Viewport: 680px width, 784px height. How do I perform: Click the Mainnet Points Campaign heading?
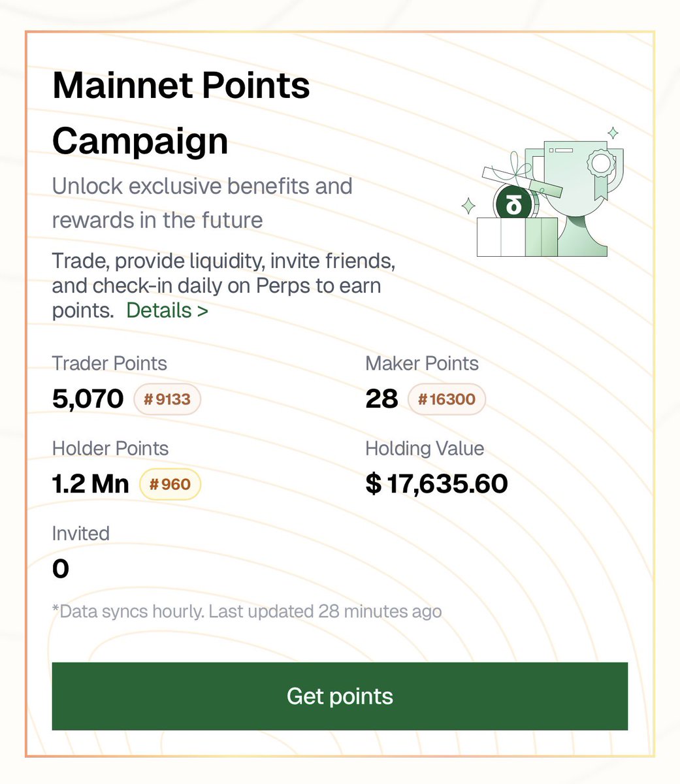tap(181, 113)
